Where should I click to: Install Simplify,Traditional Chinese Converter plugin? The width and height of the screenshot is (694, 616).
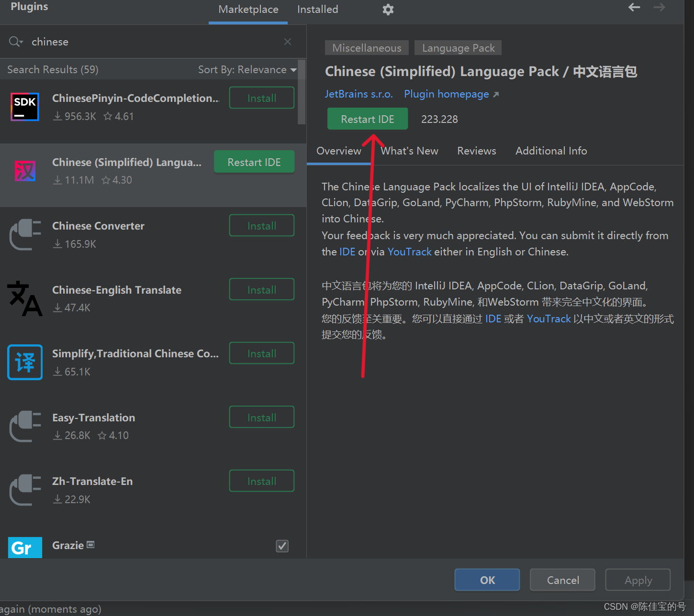262,353
